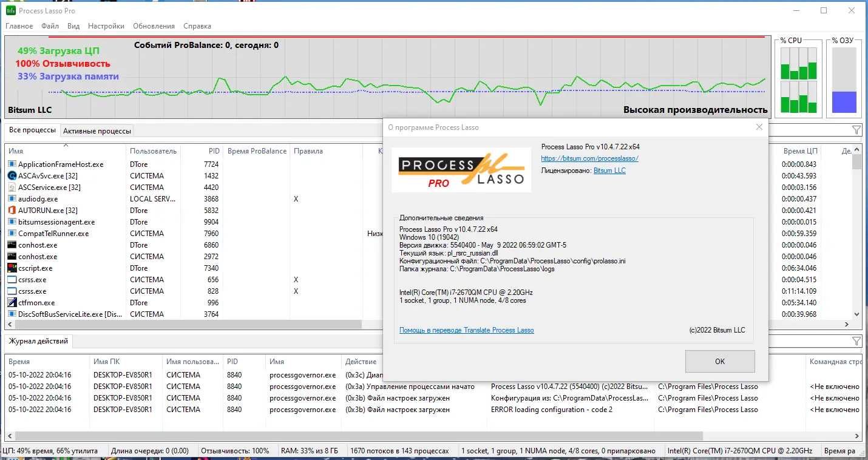The width and height of the screenshot is (868, 460).
Task: Click the process list scrollbar down arrow
Action: coord(856,314)
